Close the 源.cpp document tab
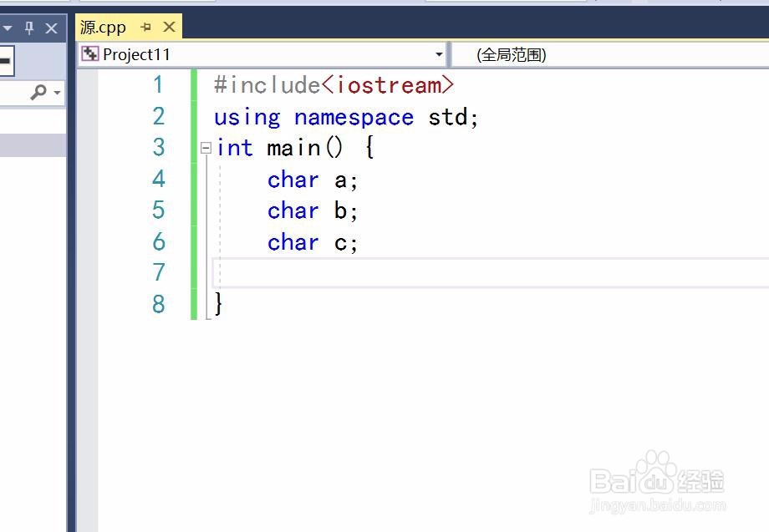The height and width of the screenshot is (532, 769). [x=167, y=26]
